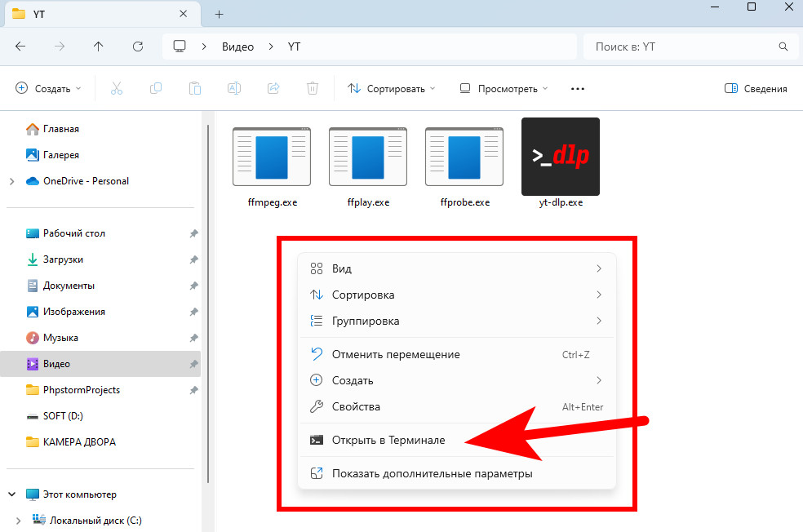Select the yt-dlp.exe file thumbnail

point(561,157)
